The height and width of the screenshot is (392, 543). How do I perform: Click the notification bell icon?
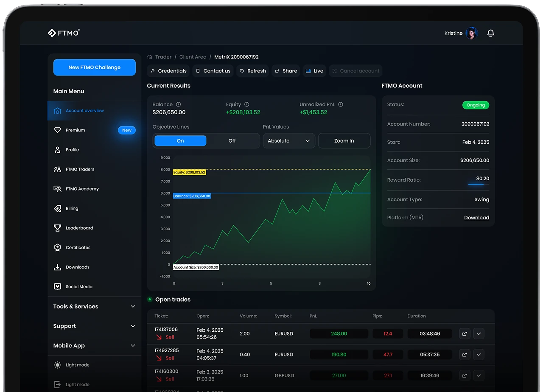(490, 33)
